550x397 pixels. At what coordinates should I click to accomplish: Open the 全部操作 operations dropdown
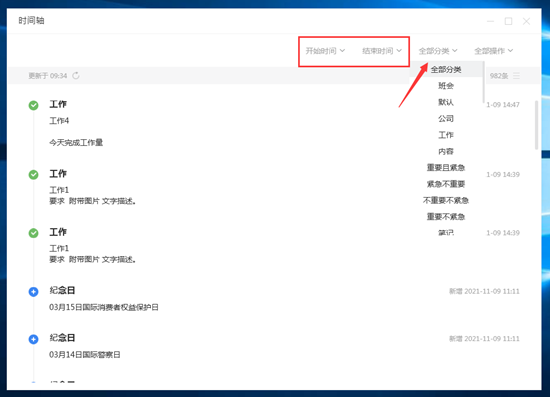[494, 51]
